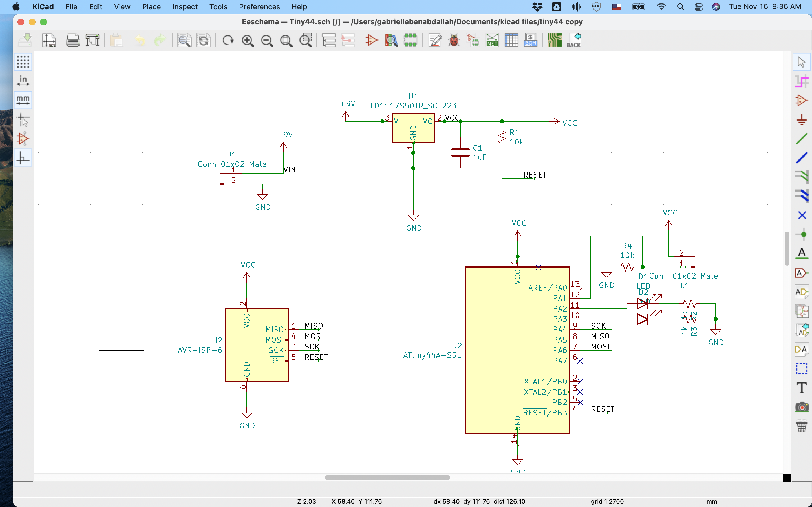Open the Annotate schematic symbols tool
This screenshot has width=812, height=507.
(435, 41)
